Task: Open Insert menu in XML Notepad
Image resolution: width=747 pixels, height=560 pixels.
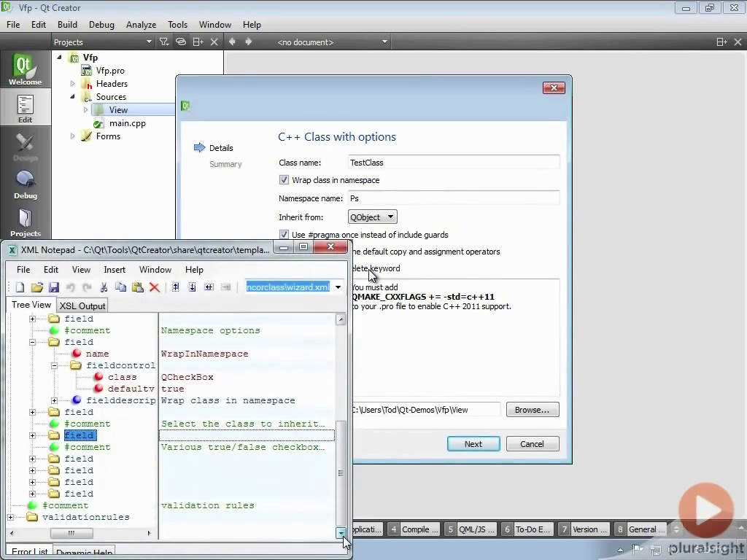Action: coord(115,270)
